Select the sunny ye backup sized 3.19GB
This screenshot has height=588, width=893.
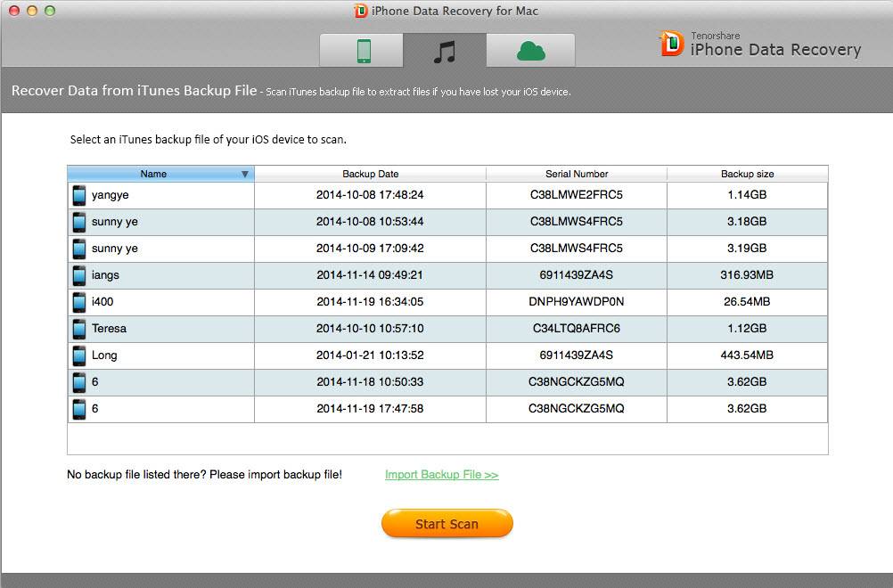point(370,249)
